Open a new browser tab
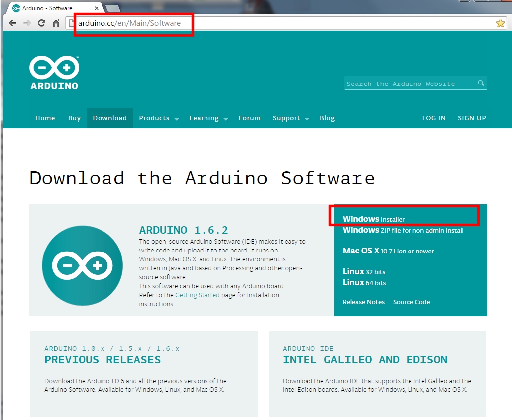Viewport: 512px width, 420px height. (x=112, y=8)
